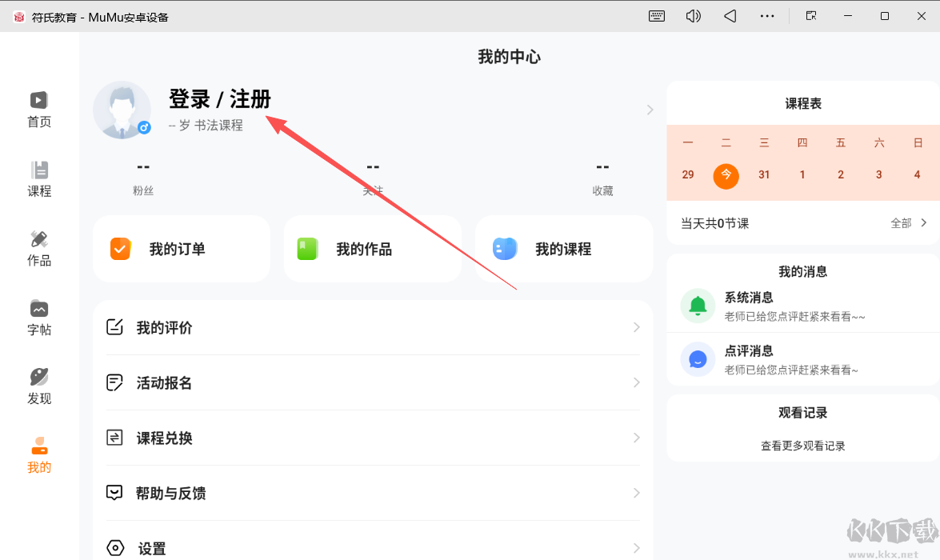The width and height of the screenshot is (940, 560).
Task: Toggle the virtual keyboard in the title bar
Action: point(656,15)
